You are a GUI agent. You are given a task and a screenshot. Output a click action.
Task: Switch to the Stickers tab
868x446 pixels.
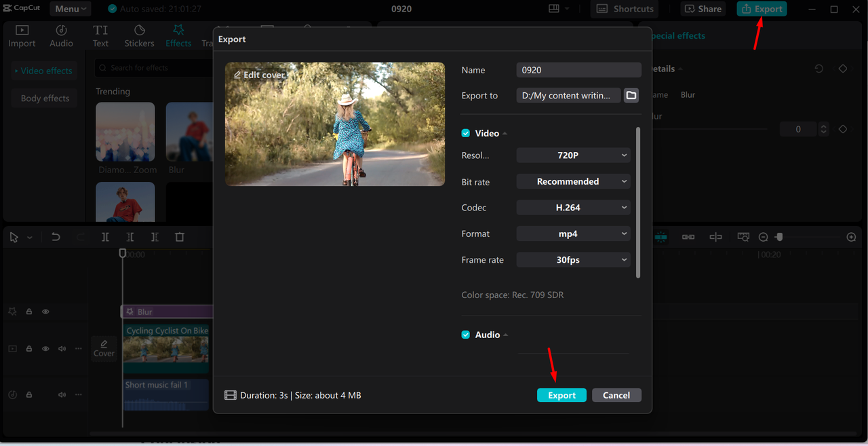click(139, 36)
